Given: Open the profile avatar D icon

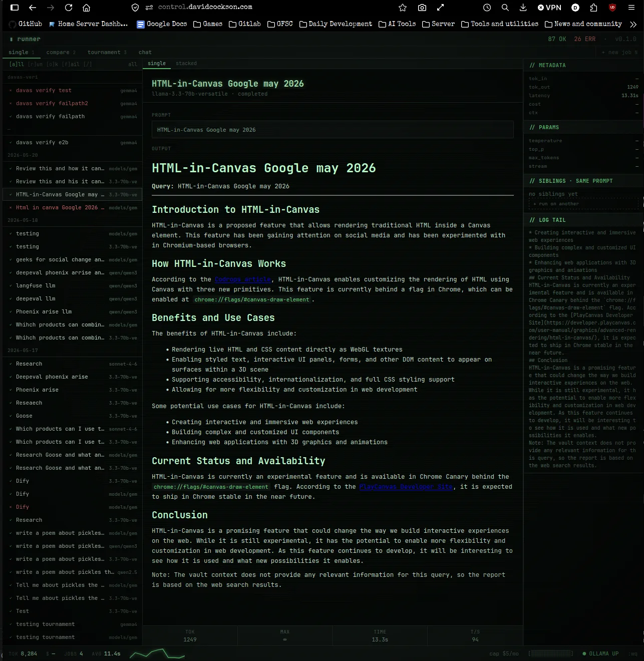Looking at the screenshot, I should [575, 8].
